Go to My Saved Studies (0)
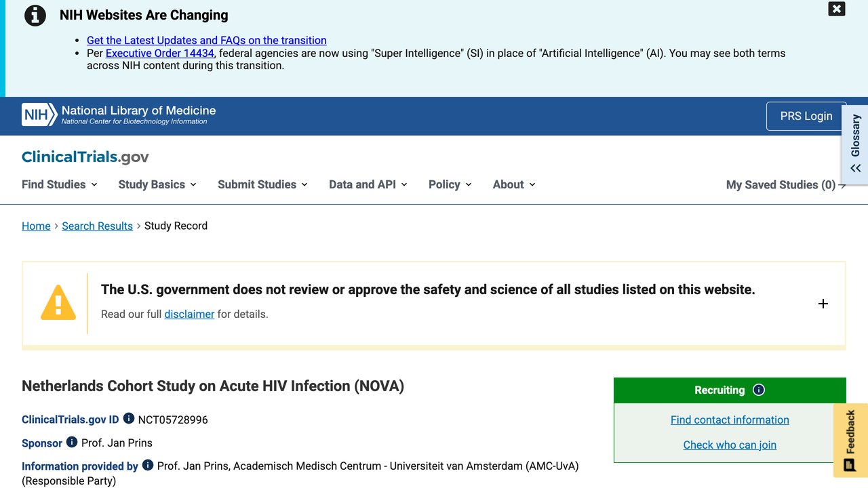This screenshot has width=868, height=488. pyautogui.click(x=786, y=185)
